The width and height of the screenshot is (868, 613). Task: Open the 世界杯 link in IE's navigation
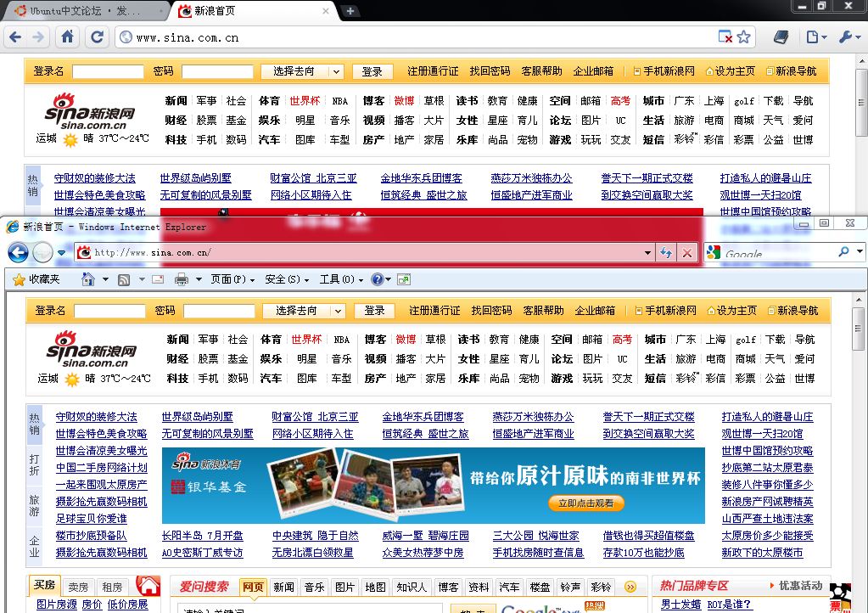[306, 340]
